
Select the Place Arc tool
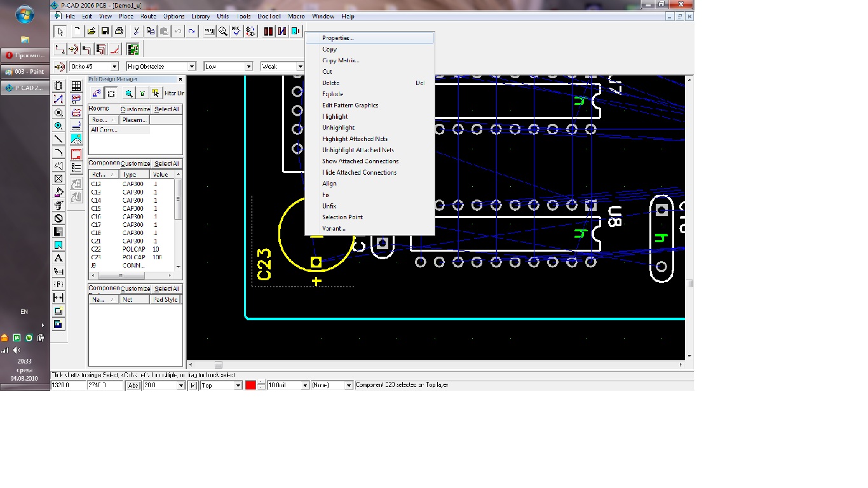pos(58,152)
